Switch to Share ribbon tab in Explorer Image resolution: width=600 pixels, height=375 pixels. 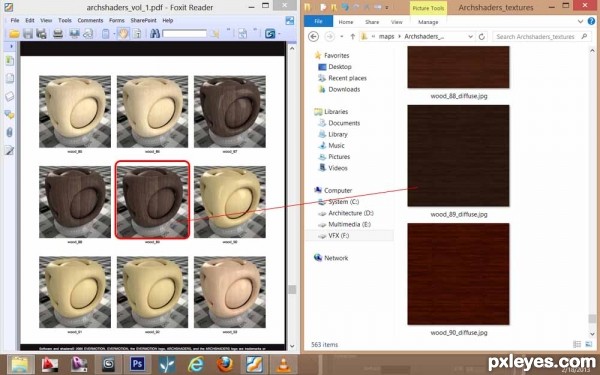click(x=372, y=22)
